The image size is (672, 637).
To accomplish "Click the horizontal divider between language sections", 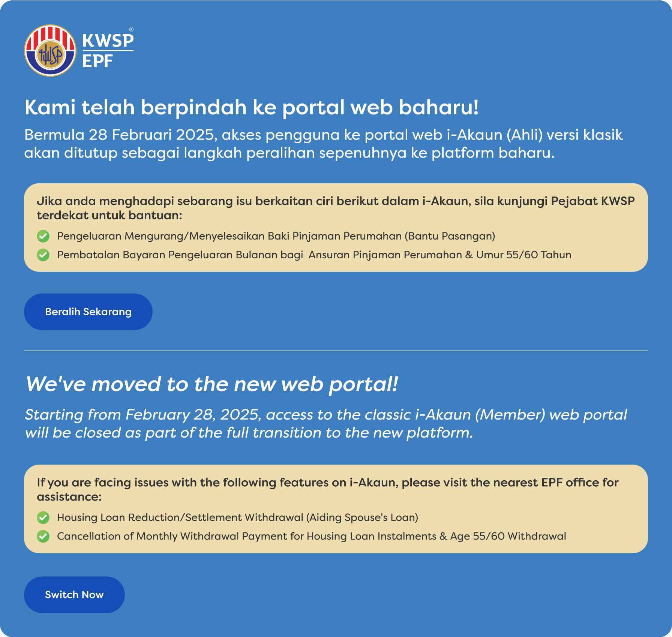I will [336, 351].
